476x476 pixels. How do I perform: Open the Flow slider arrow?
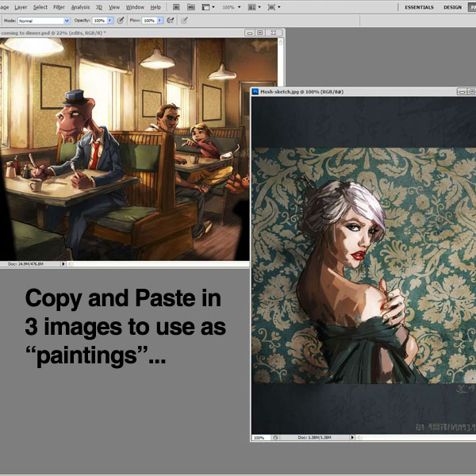coord(160,21)
